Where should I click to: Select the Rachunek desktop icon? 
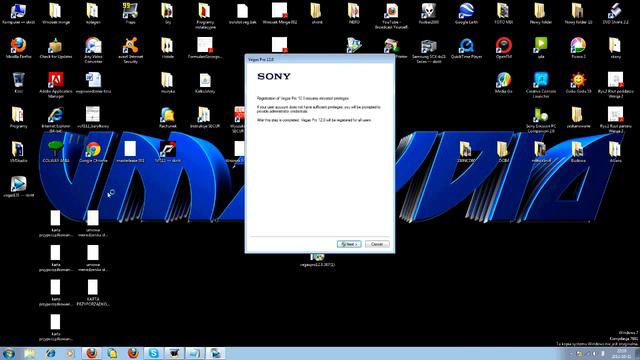[167, 117]
